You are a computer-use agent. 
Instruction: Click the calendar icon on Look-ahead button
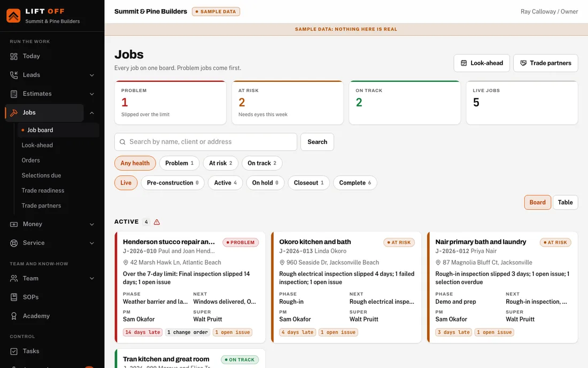pos(464,63)
